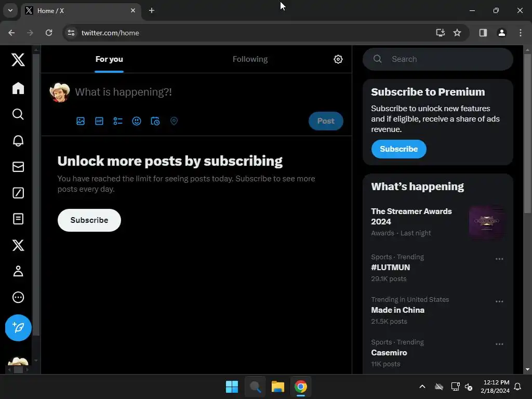Click white Subscribe button under unlock message
This screenshot has width=532, height=399.
point(89,220)
